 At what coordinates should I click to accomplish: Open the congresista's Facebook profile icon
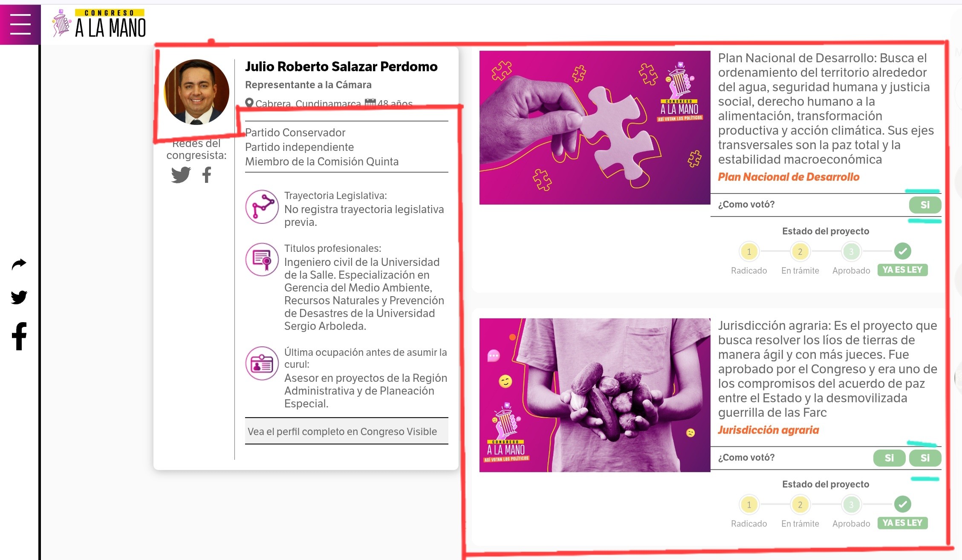point(207,175)
